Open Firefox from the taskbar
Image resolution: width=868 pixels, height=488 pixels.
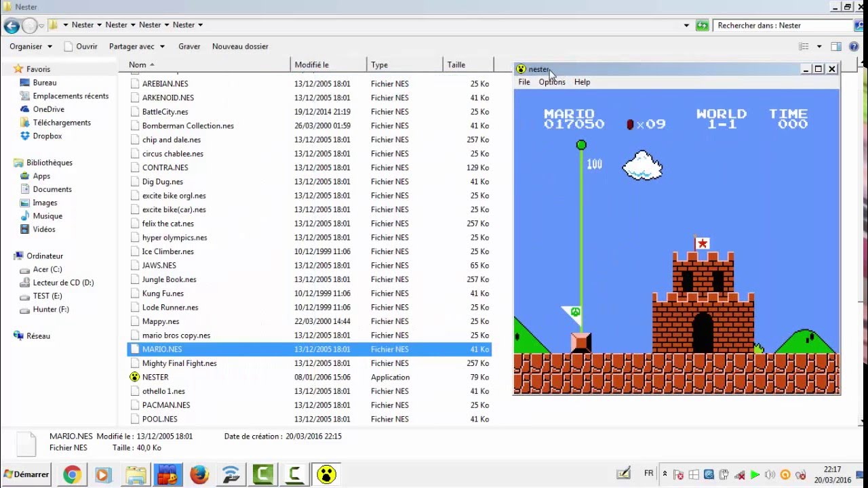pyautogui.click(x=199, y=474)
